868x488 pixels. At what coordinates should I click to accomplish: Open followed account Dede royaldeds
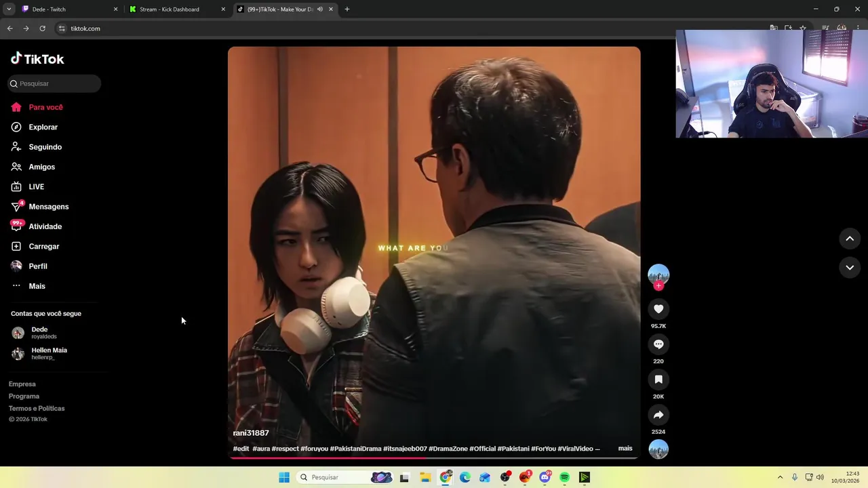tap(35, 332)
